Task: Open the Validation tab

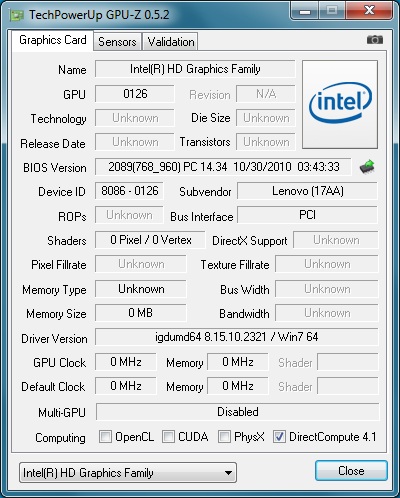Action: [171, 42]
